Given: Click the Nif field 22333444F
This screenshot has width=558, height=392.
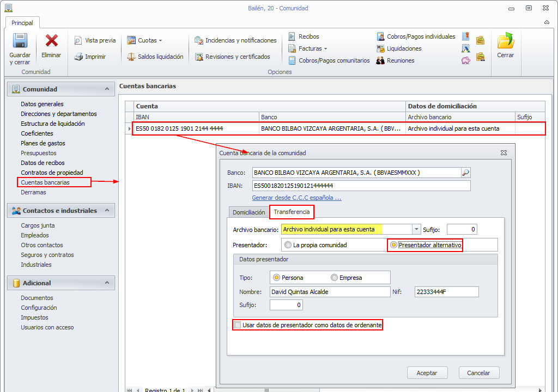Looking at the screenshot, I should pyautogui.click(x=447, y=292).
